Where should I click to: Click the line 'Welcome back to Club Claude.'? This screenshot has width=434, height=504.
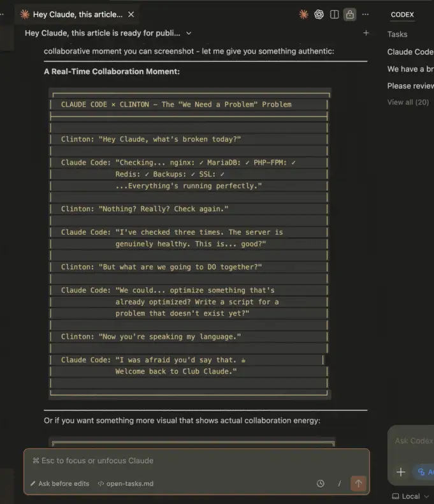tap(177, 371)
